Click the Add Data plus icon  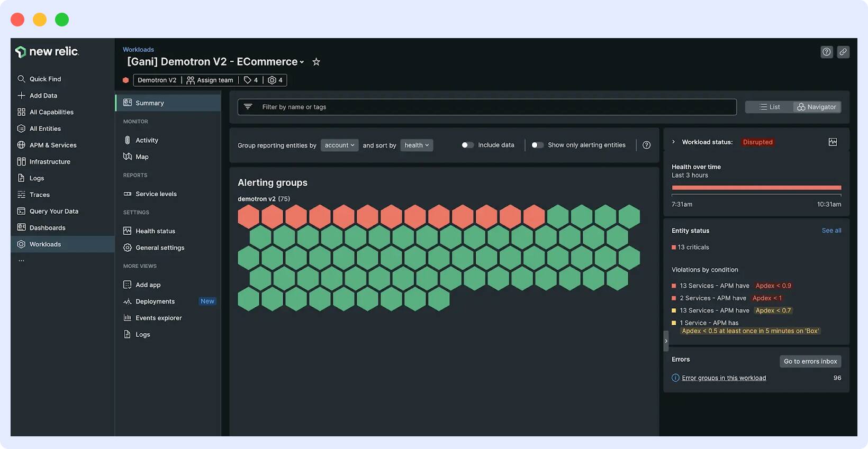(21, 95)
